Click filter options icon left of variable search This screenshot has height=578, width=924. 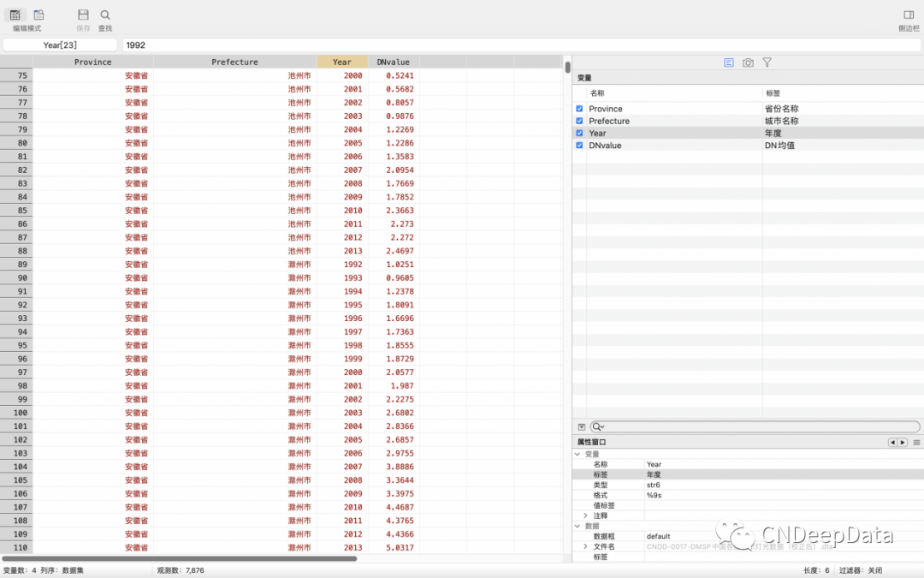coord(582,426)
